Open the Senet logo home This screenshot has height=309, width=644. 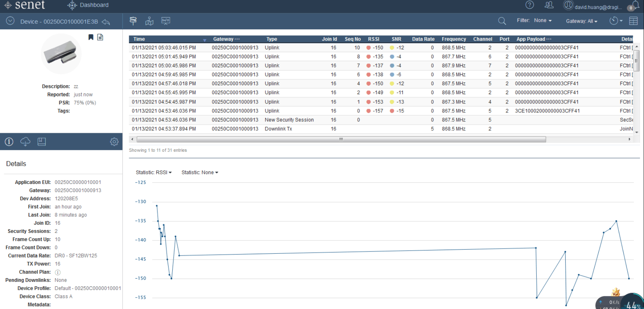(25, 5)
